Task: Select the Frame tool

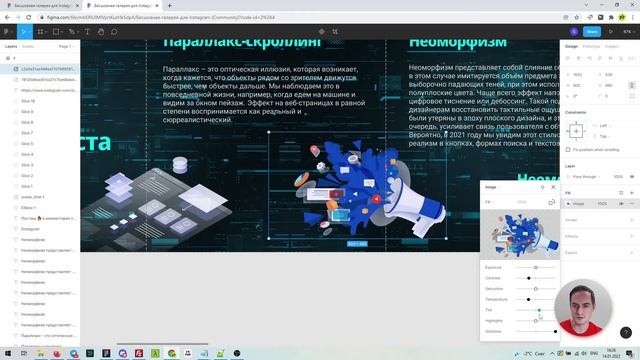Action: point(40,32)
